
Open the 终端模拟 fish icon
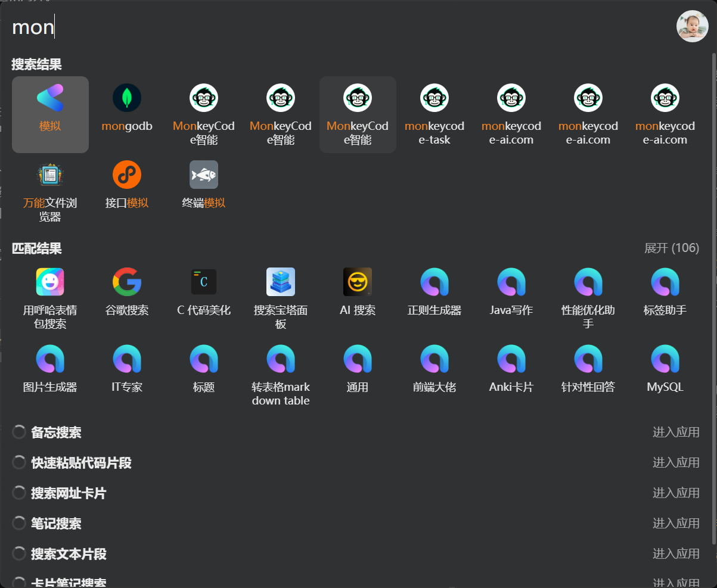point(204,175)
